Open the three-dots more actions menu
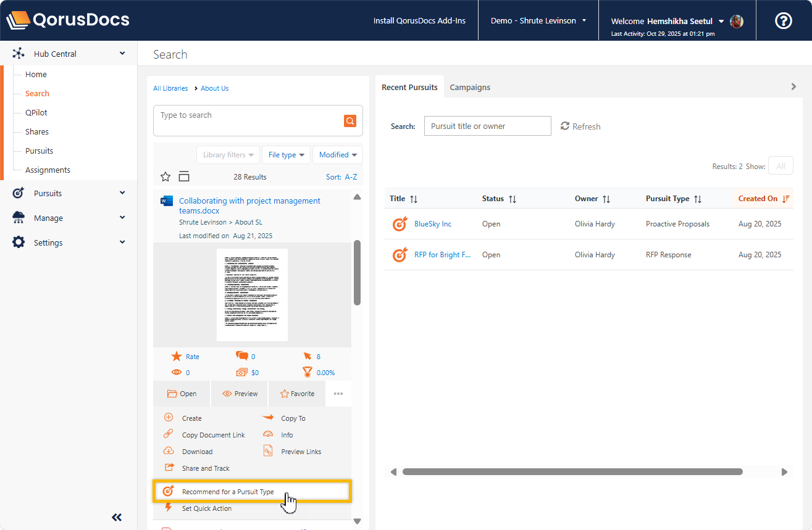Image resolution: width=812 pixels, height=530 pixels. tap(338, 394)
